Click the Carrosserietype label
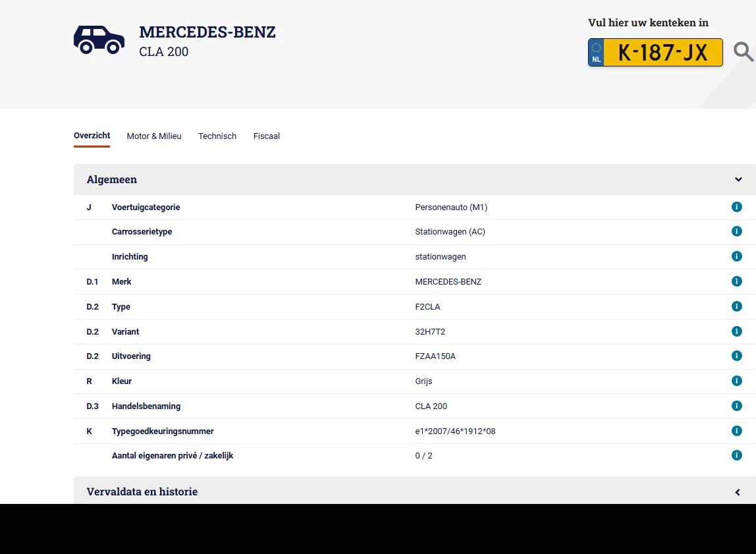Image resolution: width=756 pixels, height=554 pixels. point(142,231)
